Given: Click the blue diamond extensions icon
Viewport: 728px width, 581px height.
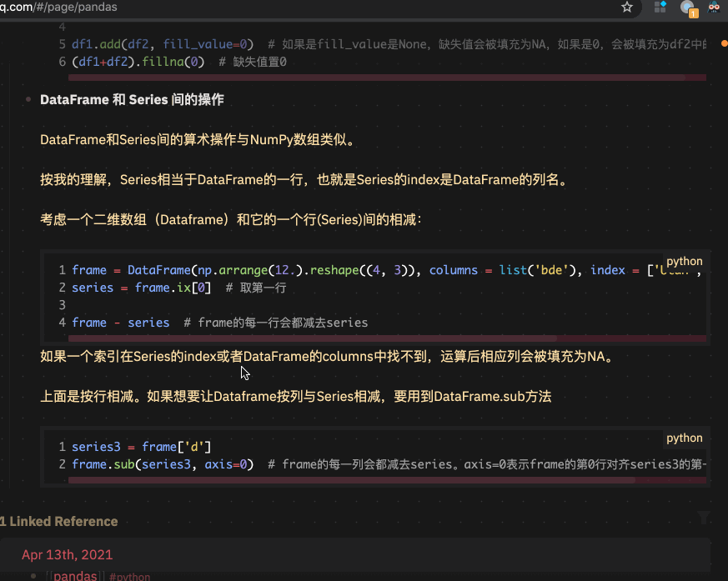Looking at the screenshot, I should click(x=659, y=8).
